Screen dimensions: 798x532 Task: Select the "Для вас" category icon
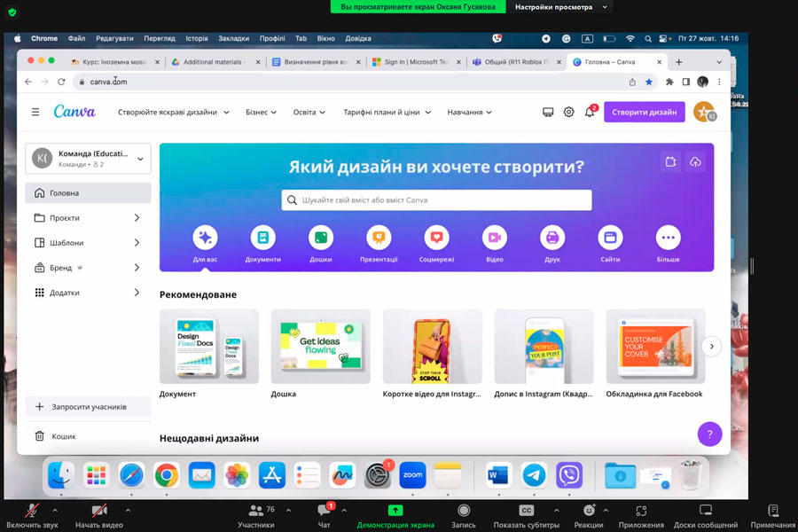205,238
